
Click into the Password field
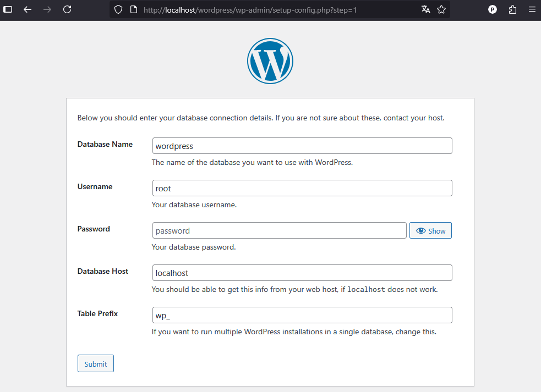click(x=280, y=231)
